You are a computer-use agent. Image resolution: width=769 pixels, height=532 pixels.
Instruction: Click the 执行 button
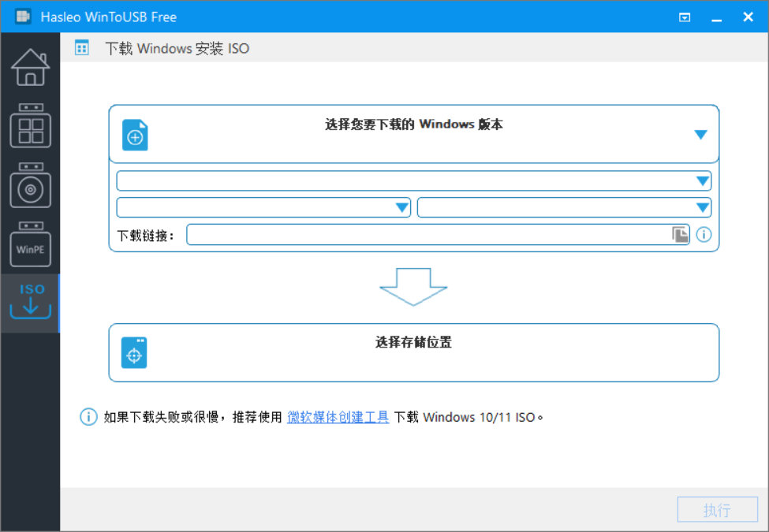click(x=718, y=510)
